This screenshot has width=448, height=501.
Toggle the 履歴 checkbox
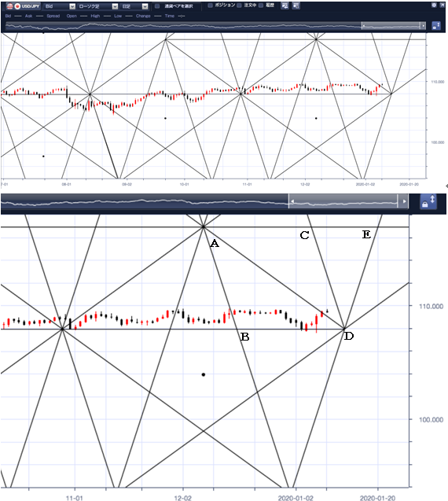tap(261, 6)
